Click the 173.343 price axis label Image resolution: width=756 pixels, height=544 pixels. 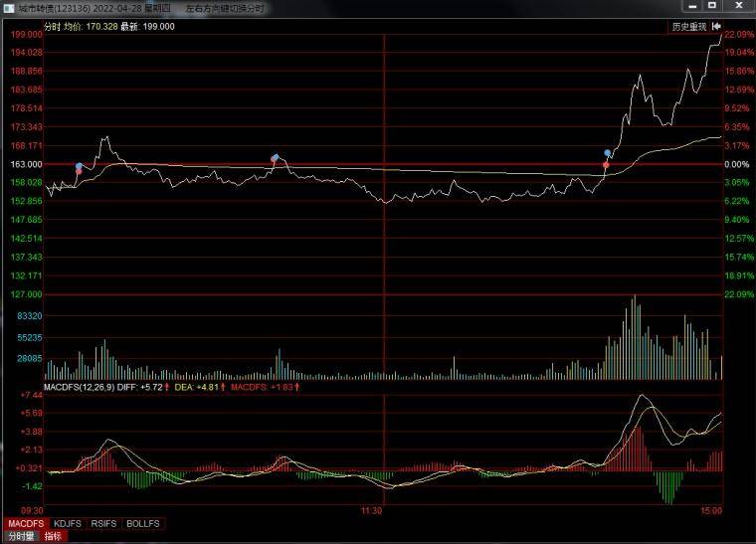(26, 127)
